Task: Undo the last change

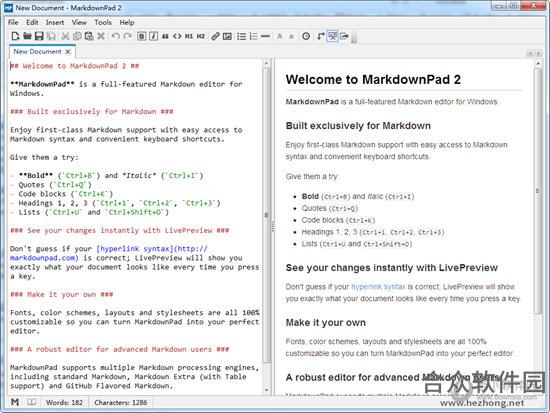Action: pos(115,36)
